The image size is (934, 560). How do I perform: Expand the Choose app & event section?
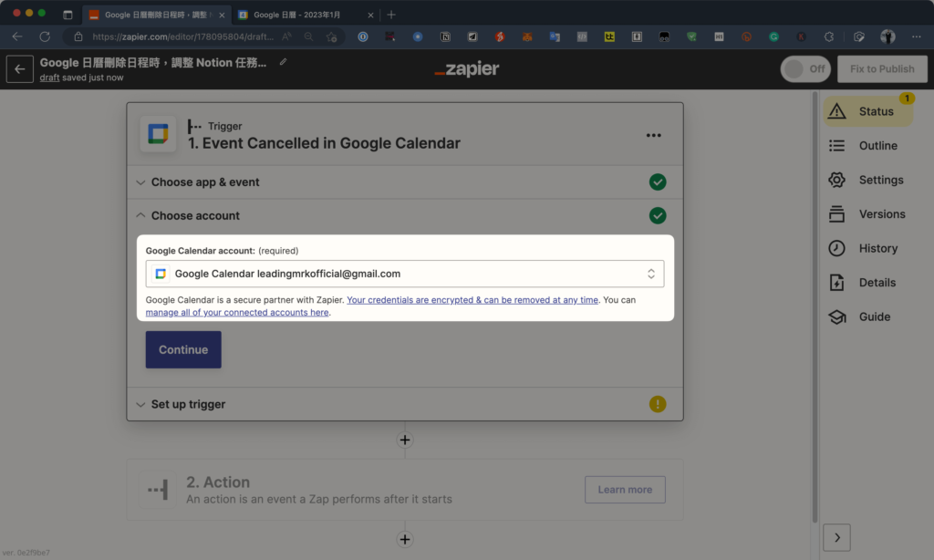405,182
